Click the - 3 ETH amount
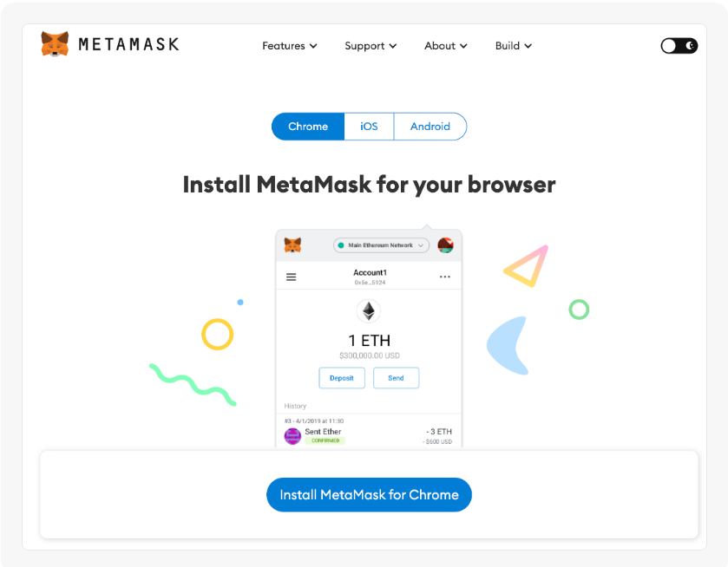 tap(439, 432)
